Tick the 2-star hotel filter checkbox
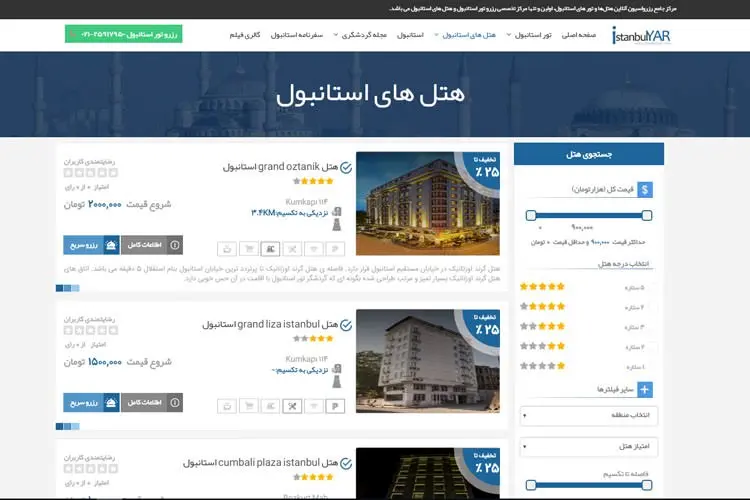 click(652, 347)
